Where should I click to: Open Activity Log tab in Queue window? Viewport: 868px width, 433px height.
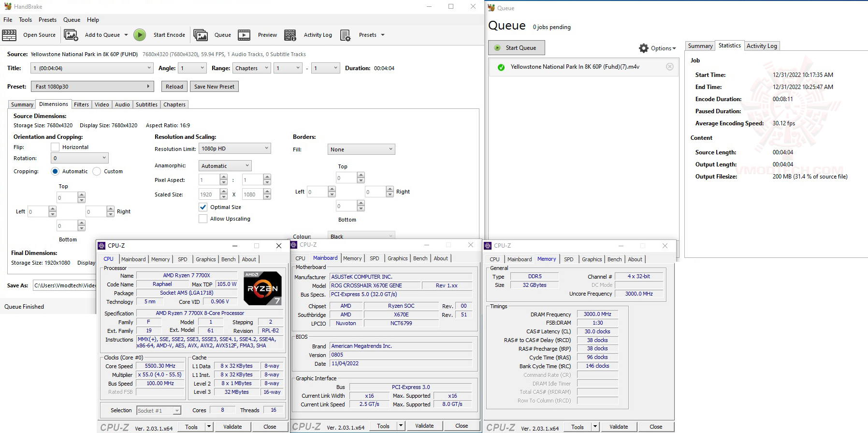[x=762, y=46]
